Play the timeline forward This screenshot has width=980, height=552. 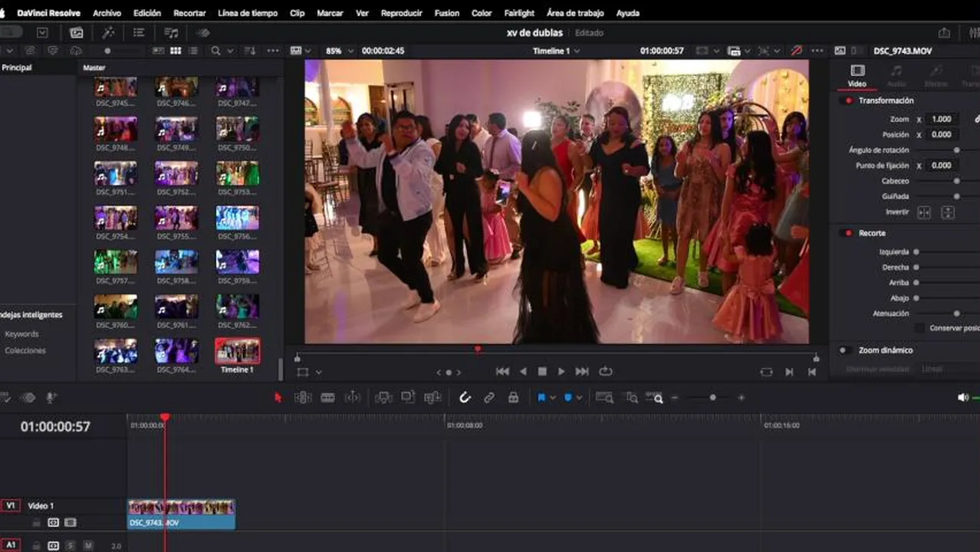561,371
